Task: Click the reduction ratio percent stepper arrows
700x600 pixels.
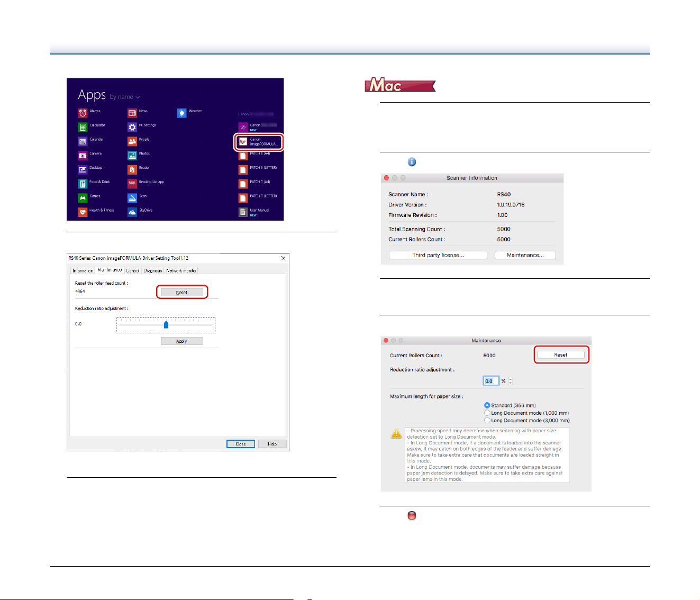Action: point(510,381)
